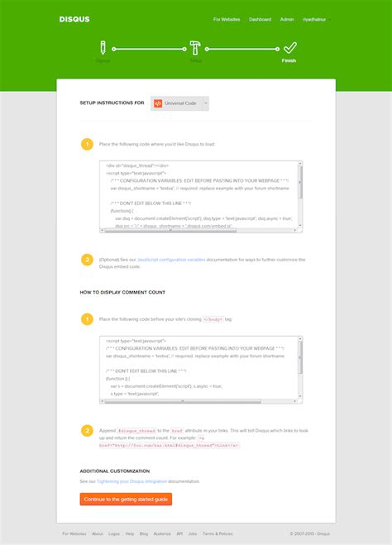Open the Universal Code platform dropdown
Screen dimensions: 392x545
[x=179, y=103]
